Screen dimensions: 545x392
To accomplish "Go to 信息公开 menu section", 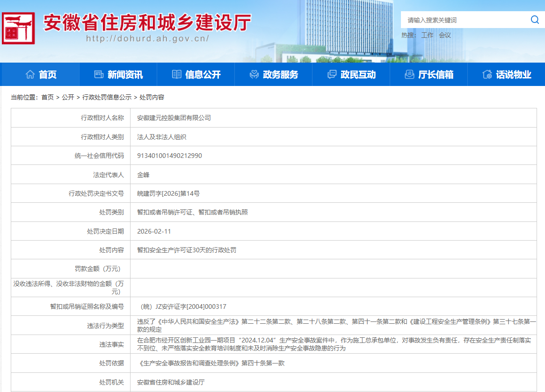I will (203, 75).
